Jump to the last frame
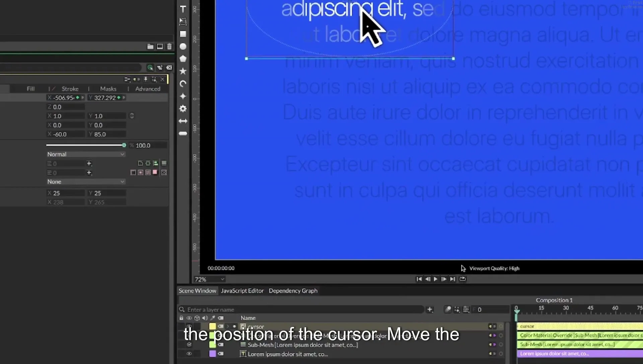643x364 pixels. point(452,279)
